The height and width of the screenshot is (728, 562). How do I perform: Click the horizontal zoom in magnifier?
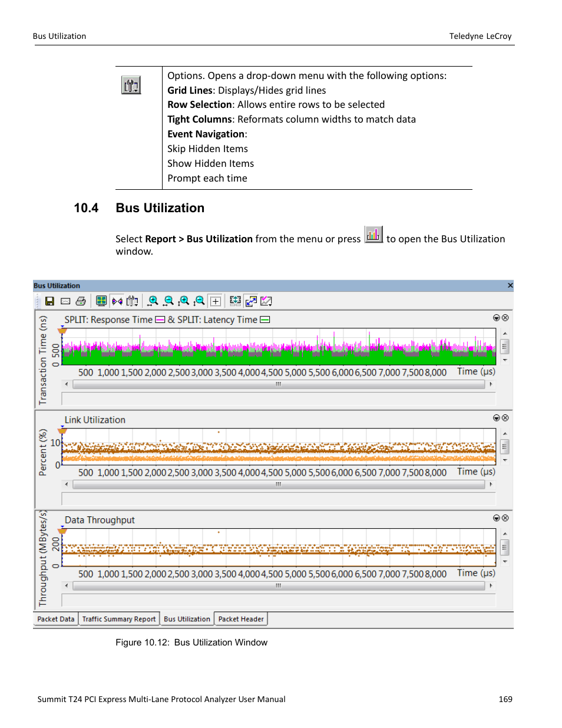[153, 301]
